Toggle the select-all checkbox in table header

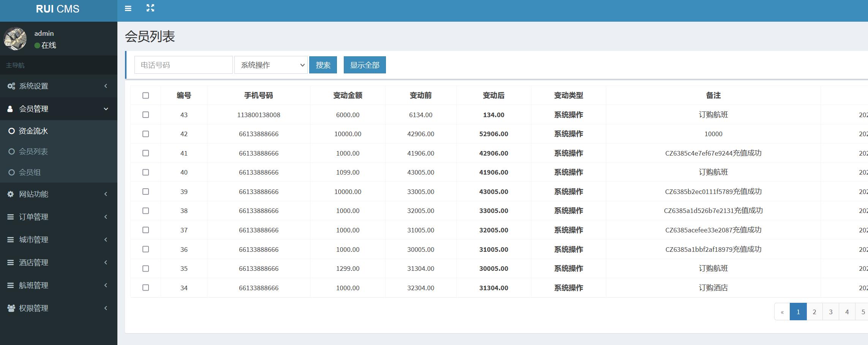145,95
